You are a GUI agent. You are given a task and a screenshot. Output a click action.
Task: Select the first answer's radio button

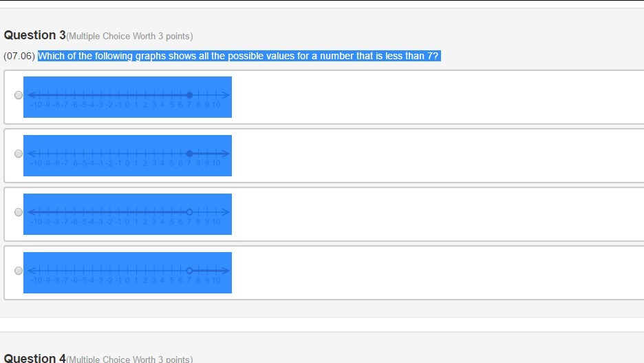(18, 95)
